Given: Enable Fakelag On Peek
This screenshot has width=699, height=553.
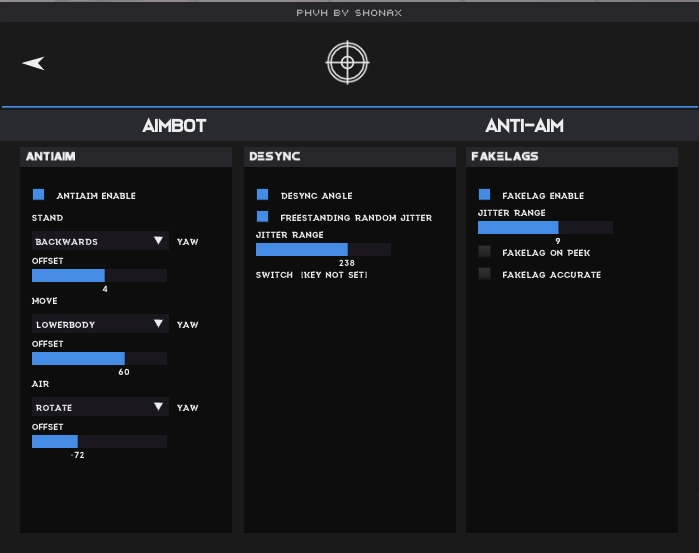Looking at the screenshot, I should pyautogui.click(x=485, y=252).
